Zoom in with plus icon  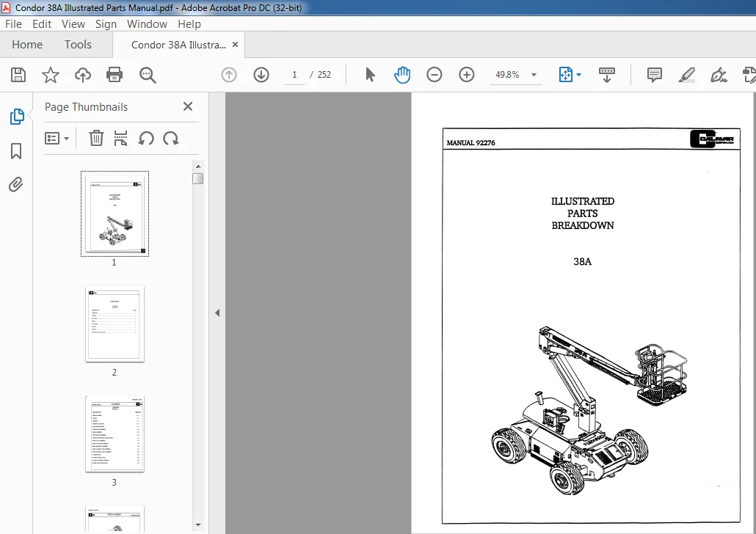tap(466, 75)
